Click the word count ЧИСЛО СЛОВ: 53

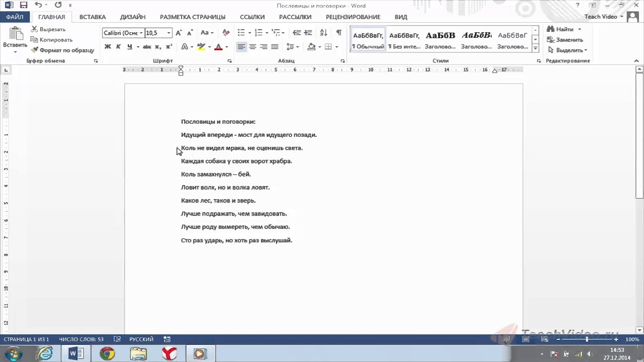81,339
